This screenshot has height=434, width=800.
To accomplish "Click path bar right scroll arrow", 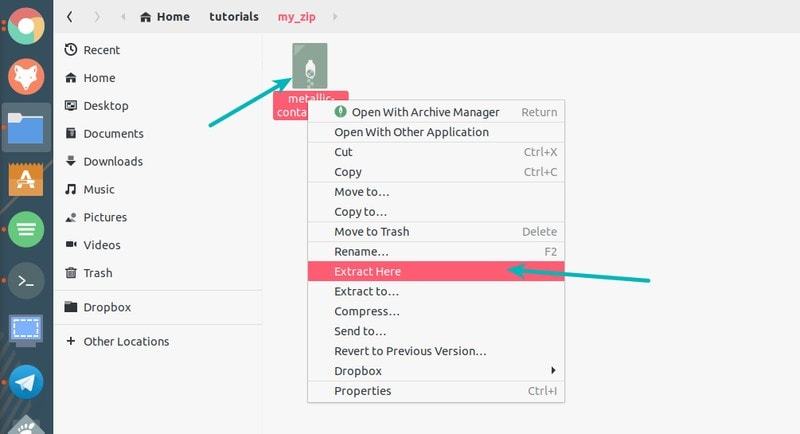I will (x=334, y=17).
